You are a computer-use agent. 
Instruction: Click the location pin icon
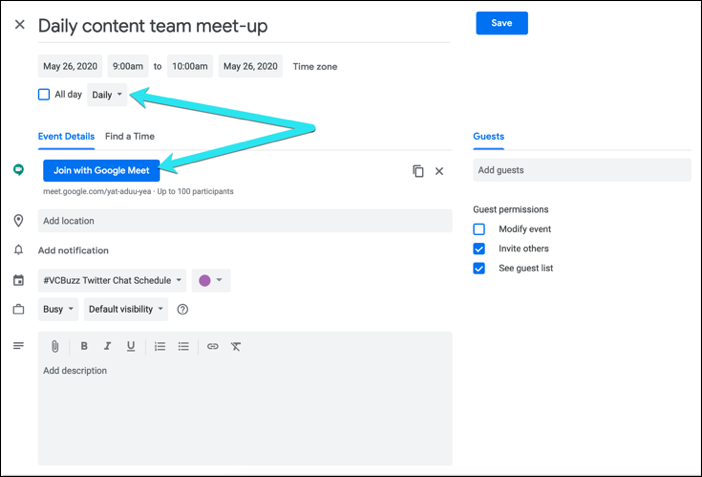coord(18,220)
